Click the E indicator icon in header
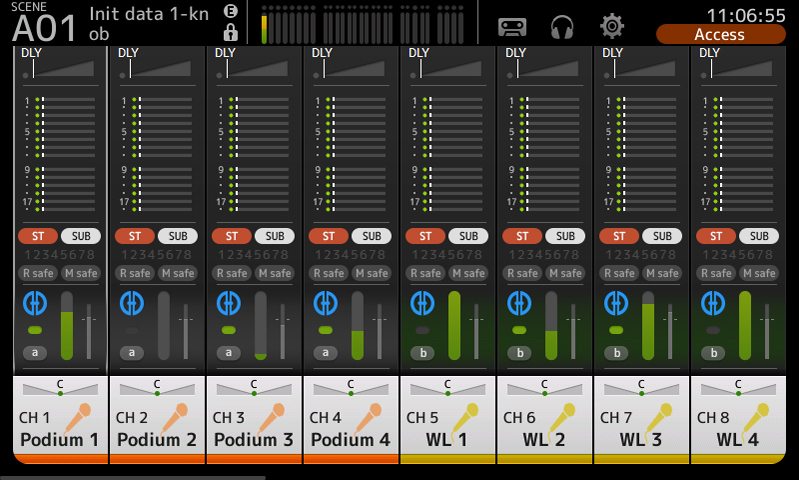This screenshot has height=480, width=799. (230, 11)
